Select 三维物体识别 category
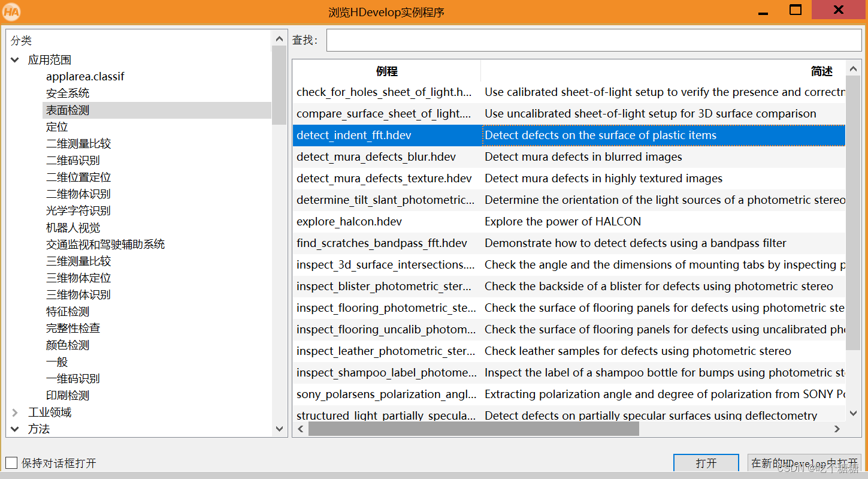This screenshot has width=868, height=479. tap(78, 295)
